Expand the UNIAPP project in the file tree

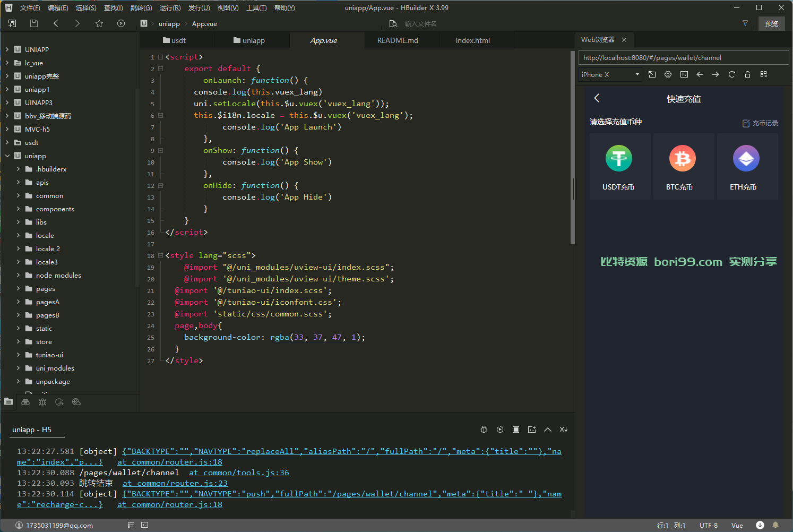pos(7,49)
